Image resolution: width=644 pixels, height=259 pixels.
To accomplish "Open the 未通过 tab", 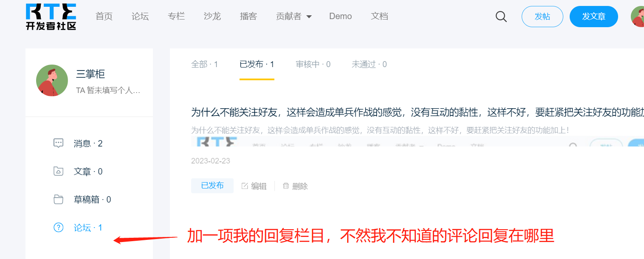I will tap(369, 65).
